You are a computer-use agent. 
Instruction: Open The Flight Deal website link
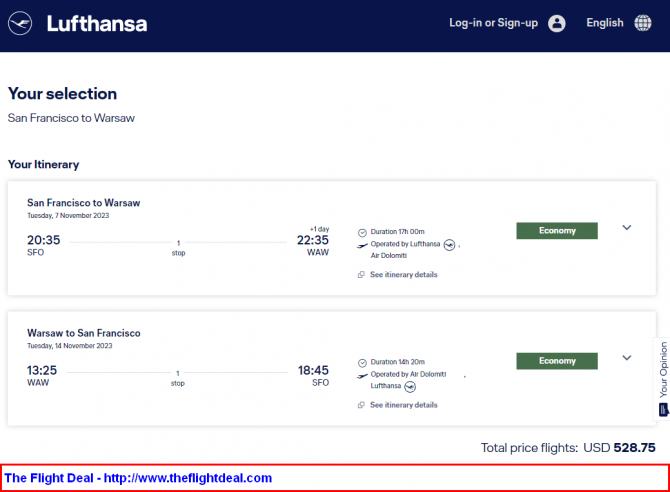click(x=138, y=477)
